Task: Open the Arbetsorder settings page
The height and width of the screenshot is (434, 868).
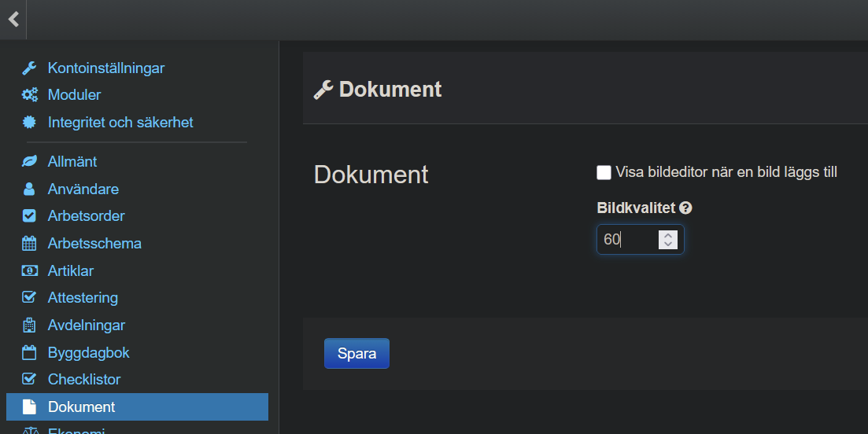Action: pos(86,216)
